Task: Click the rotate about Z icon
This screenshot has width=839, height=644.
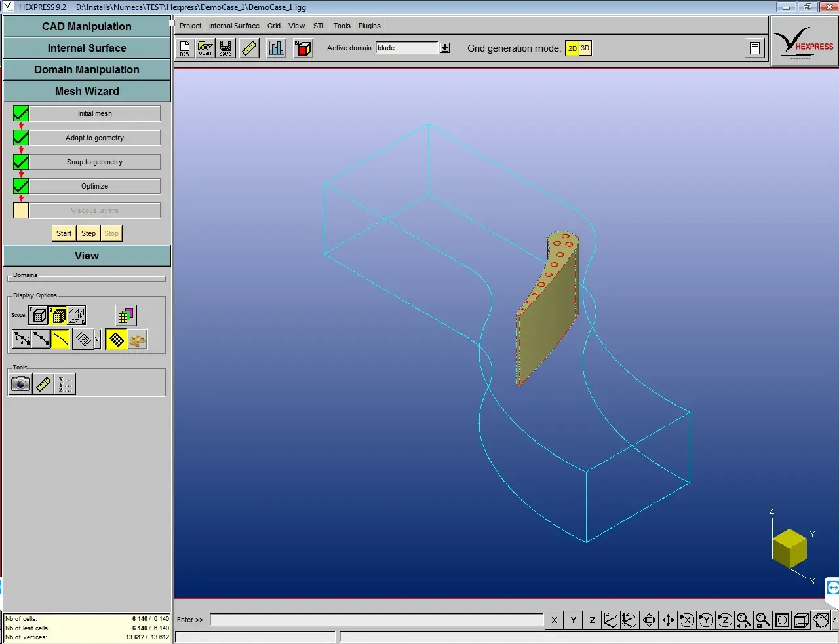Action: (725, 620)
